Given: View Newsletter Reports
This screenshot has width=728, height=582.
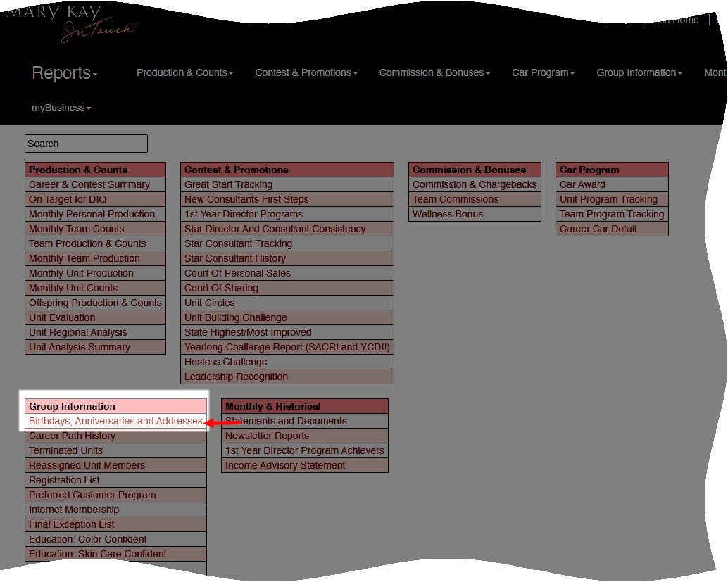Looking at the screenshot, I should coord(305,436).
